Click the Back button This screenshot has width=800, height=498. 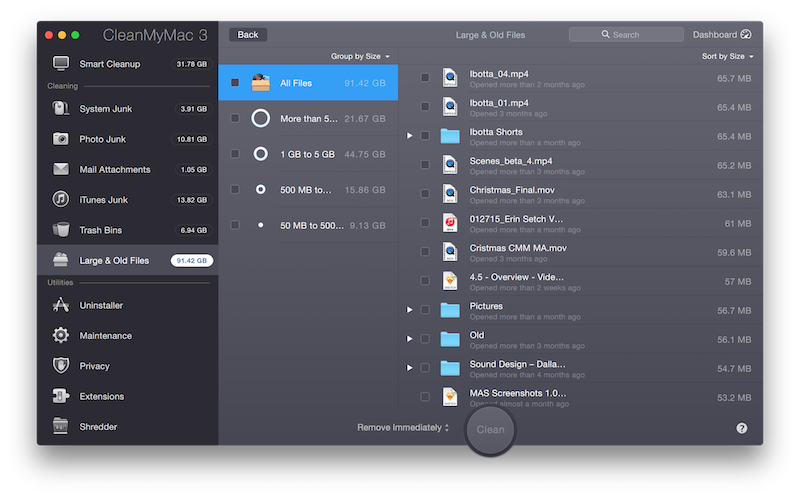247,35
